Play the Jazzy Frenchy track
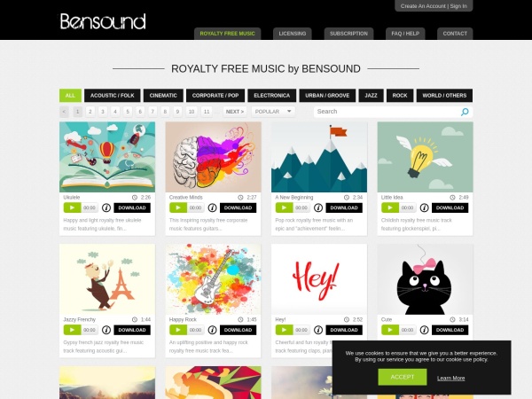532x399 pixels. (x=73, y=330)
